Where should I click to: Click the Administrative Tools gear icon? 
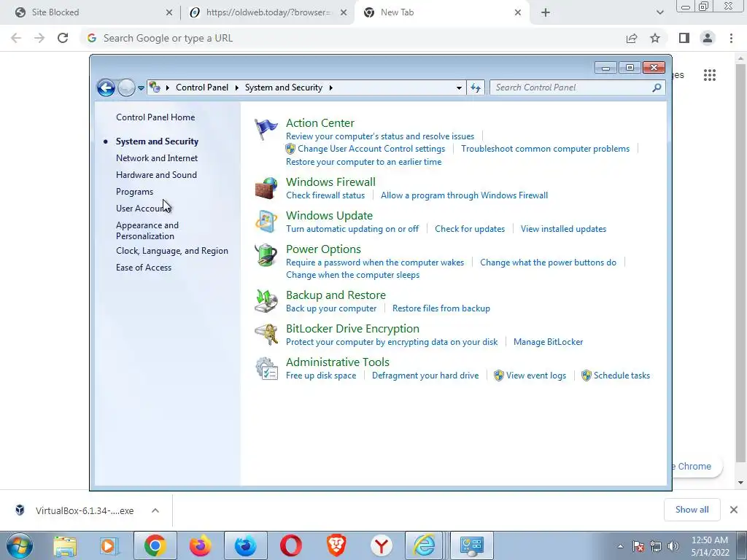click(x=266, y=368)
